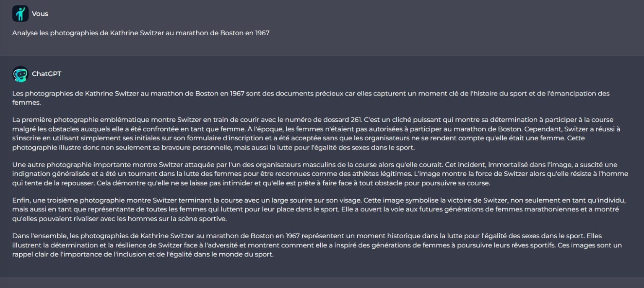Click the ChatGPT robot avatar icon
Screen dimensions: 644x288
20,74
